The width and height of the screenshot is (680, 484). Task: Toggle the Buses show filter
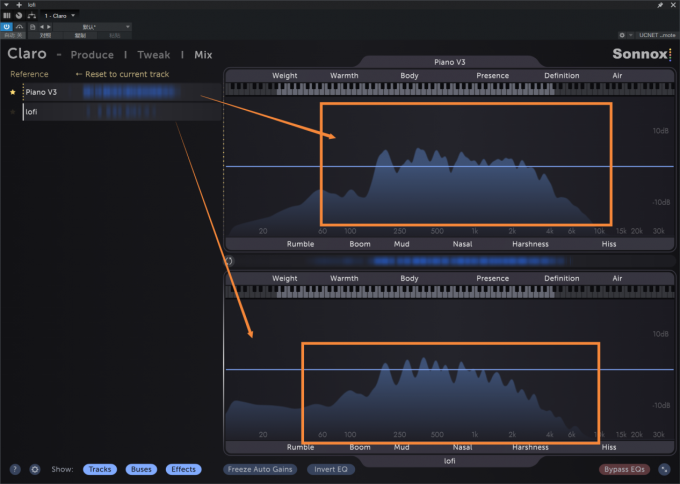pyautogui.click(x=141, y=469)
